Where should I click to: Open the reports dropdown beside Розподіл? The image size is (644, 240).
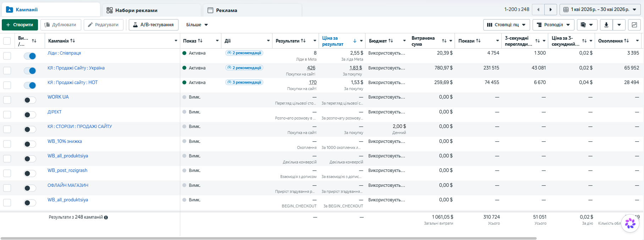coord(587,25)
